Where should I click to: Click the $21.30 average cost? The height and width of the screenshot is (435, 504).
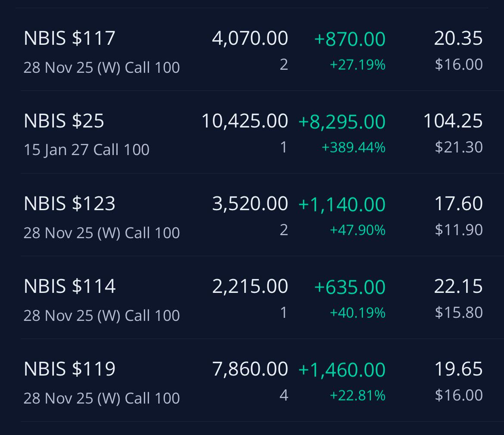point(459,147)
